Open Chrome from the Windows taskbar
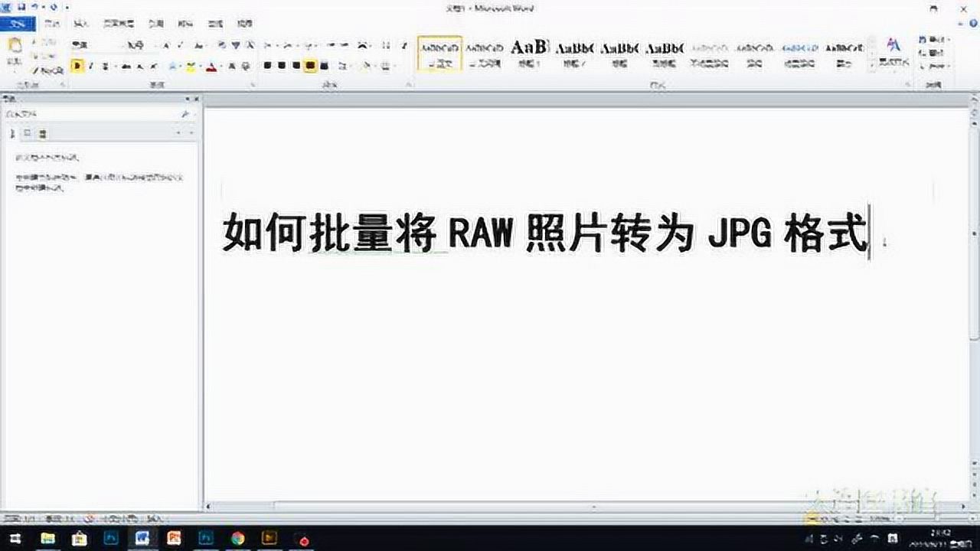The image size is (980, 551). [237, 538]
